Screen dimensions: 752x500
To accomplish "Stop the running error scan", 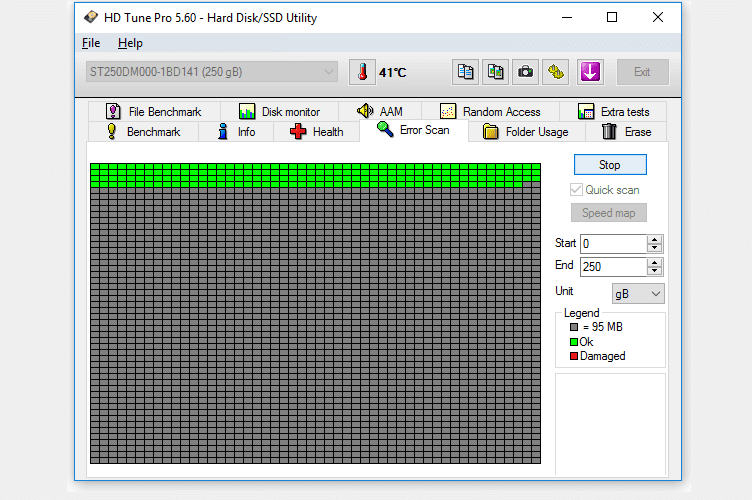I will coord(610,165).
